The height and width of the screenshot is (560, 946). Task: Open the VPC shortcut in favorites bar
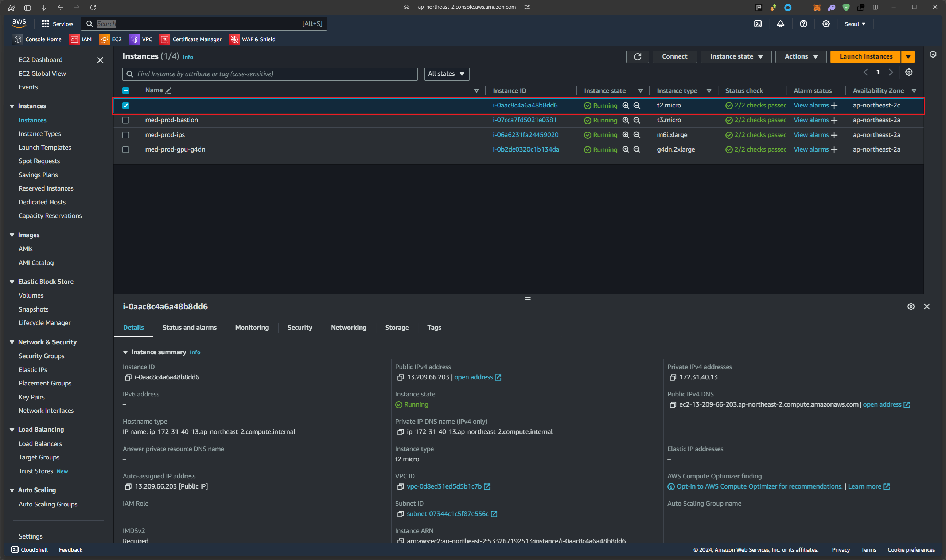pyautogui.click(x=141, y=39)
